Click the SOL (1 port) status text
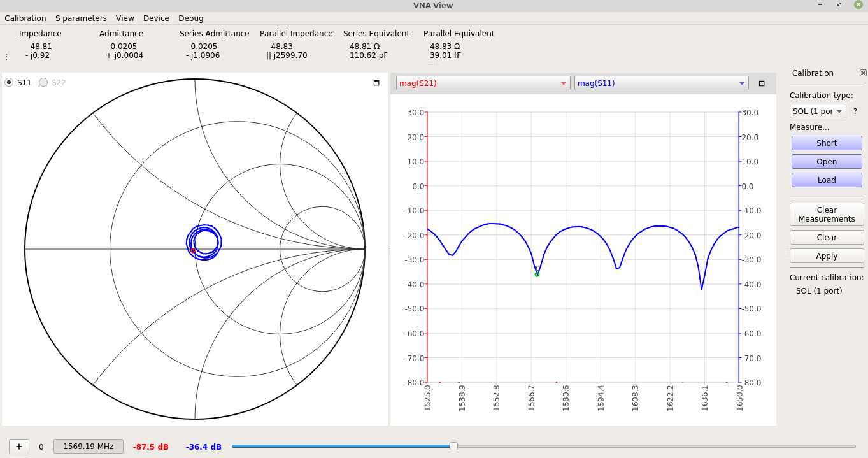 819,291
